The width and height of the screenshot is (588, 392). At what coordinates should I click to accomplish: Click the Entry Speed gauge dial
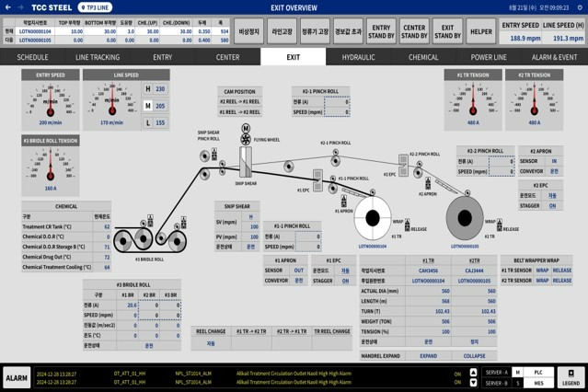point(50,99)
